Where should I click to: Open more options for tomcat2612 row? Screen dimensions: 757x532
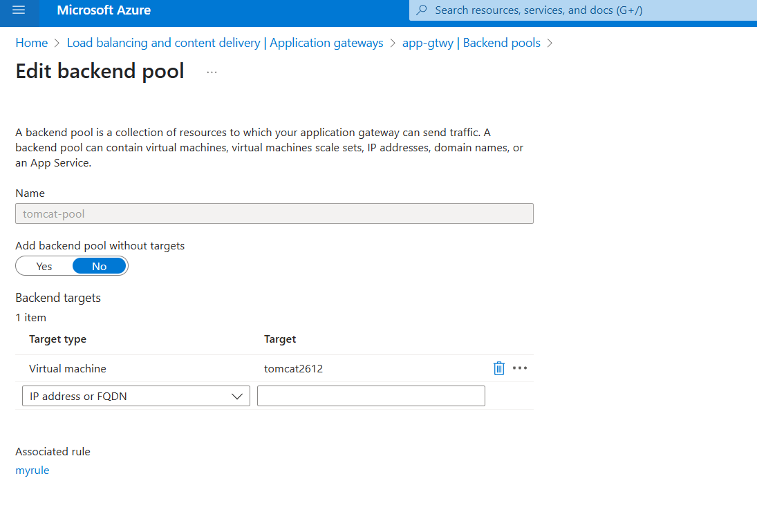point(520,368)
